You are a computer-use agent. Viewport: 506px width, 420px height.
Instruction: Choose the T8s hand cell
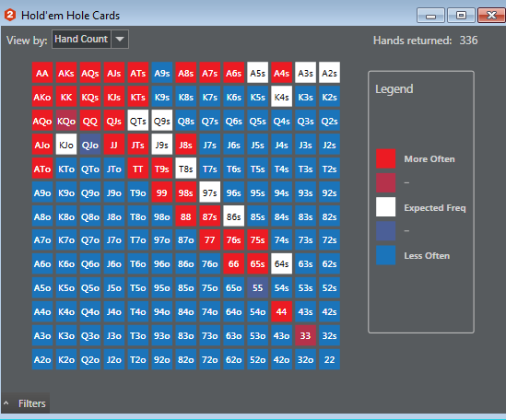[186, 169]
